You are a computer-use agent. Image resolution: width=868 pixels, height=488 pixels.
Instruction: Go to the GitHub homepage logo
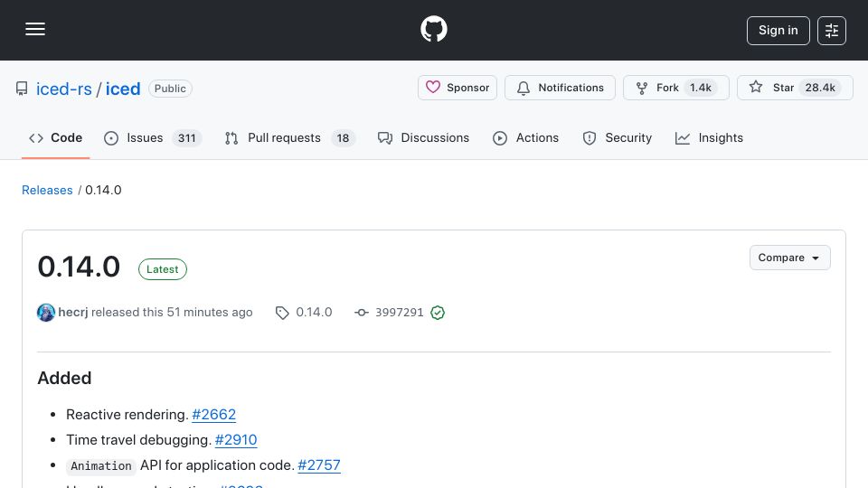433,29
